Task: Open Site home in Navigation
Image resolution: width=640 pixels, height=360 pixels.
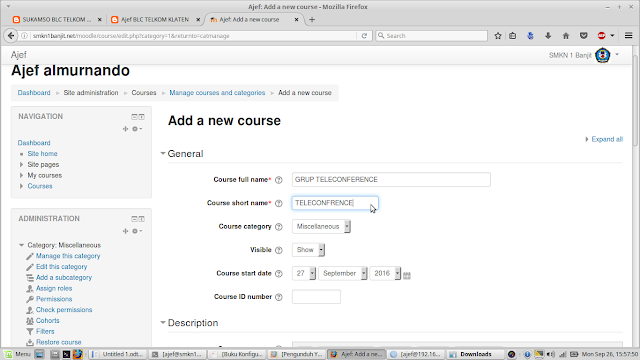Action: 42,154
